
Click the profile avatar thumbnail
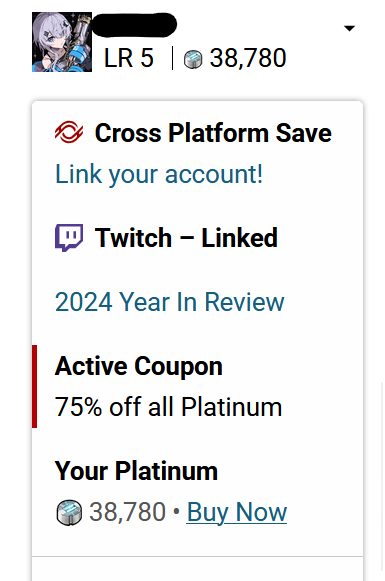click(x=62, y=42)
